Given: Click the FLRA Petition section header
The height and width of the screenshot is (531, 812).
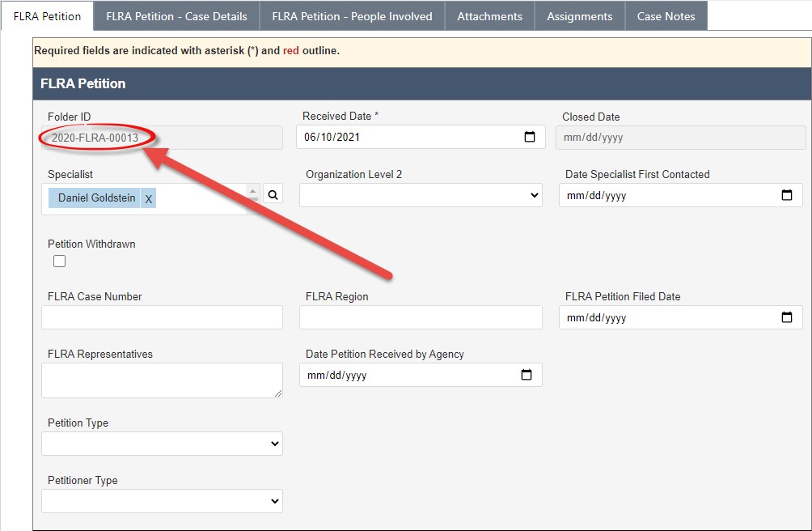Looking at the screenshot, I should pyautogui.click(x=421, y=83).
